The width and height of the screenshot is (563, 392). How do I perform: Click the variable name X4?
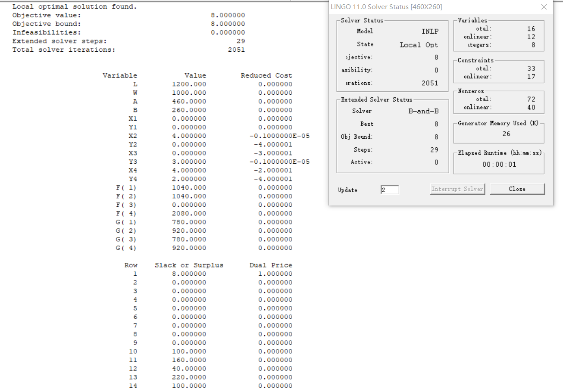(133, 171)
